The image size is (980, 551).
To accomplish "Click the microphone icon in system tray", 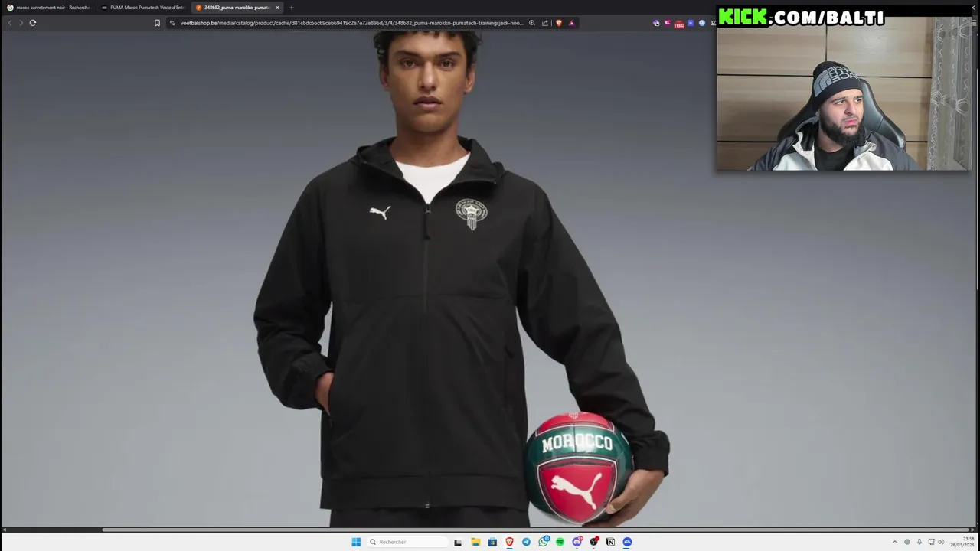I will coord(919,542).
